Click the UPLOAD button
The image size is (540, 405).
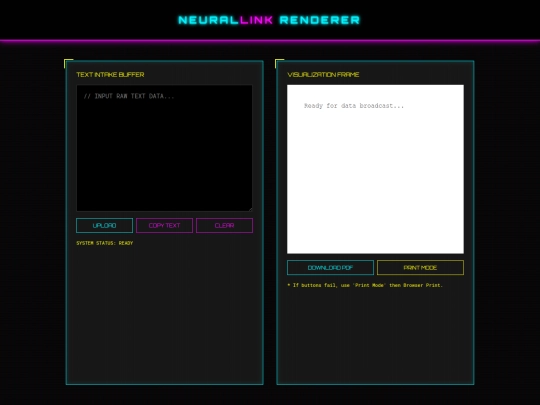[x=104, y=226]
